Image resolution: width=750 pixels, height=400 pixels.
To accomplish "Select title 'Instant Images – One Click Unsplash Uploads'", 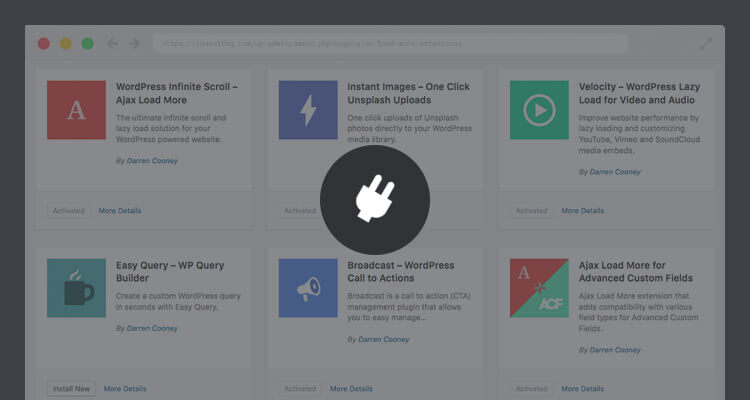I will (x=408, y=93).
